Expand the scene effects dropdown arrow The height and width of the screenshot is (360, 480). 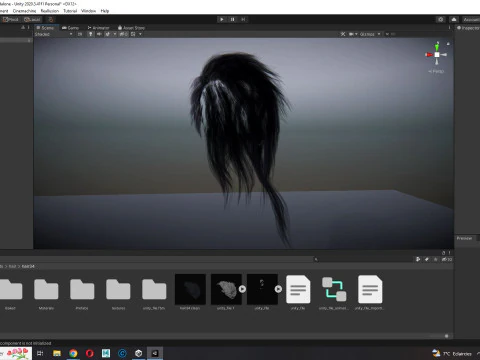tap(115, 34)
